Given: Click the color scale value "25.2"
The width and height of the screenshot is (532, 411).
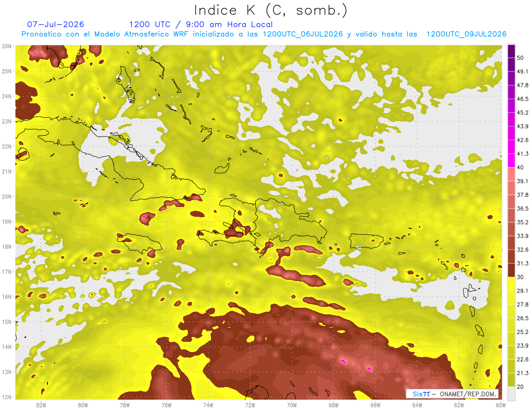Looking at the screenshot, I should pyautogui.click(x=523, y=332).
